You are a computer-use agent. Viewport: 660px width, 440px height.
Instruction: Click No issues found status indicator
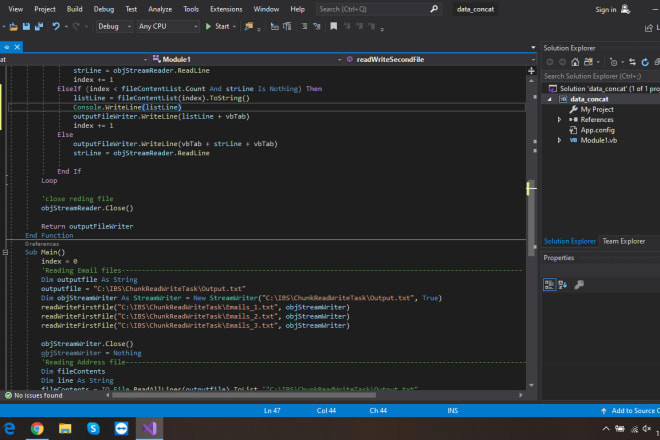click(34, 396)
